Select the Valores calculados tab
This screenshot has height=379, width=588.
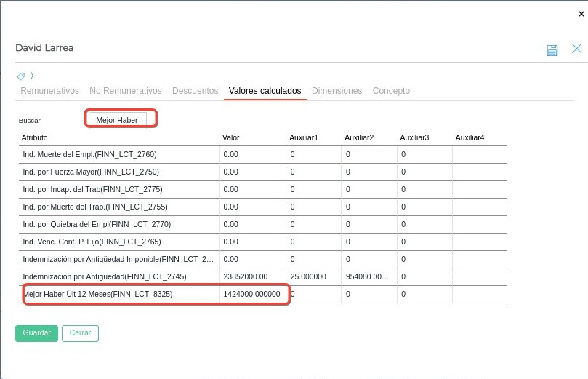click(265, 91)
